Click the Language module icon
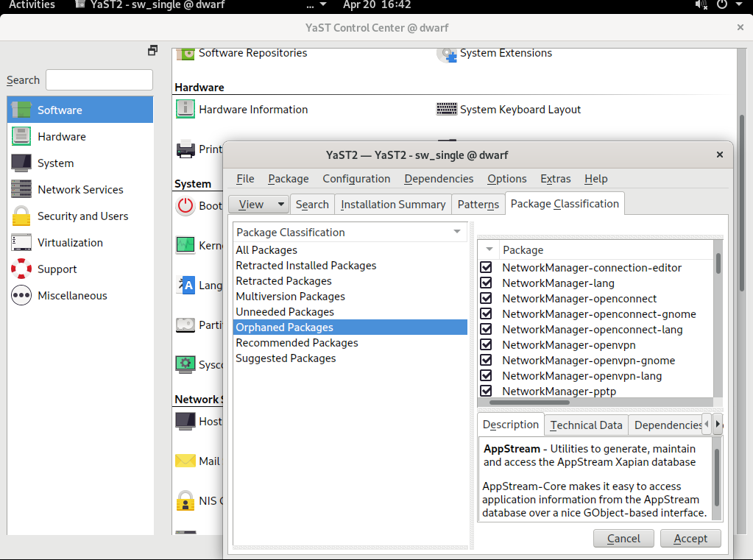The image size is (753, 560). (185, 286)
